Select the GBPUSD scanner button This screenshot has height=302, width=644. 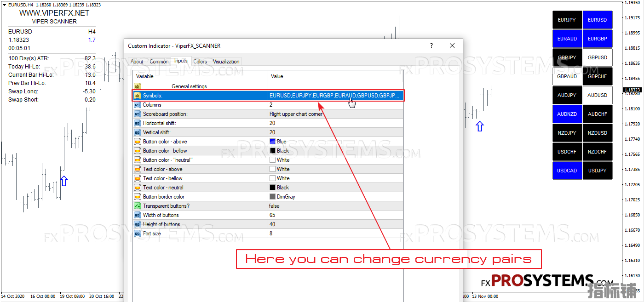598,58
